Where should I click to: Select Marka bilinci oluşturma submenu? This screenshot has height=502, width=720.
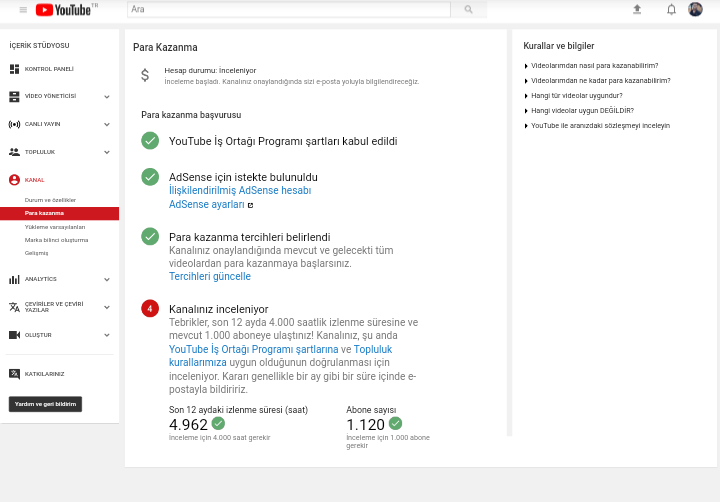pyautogui.click(x=56, y=240)
